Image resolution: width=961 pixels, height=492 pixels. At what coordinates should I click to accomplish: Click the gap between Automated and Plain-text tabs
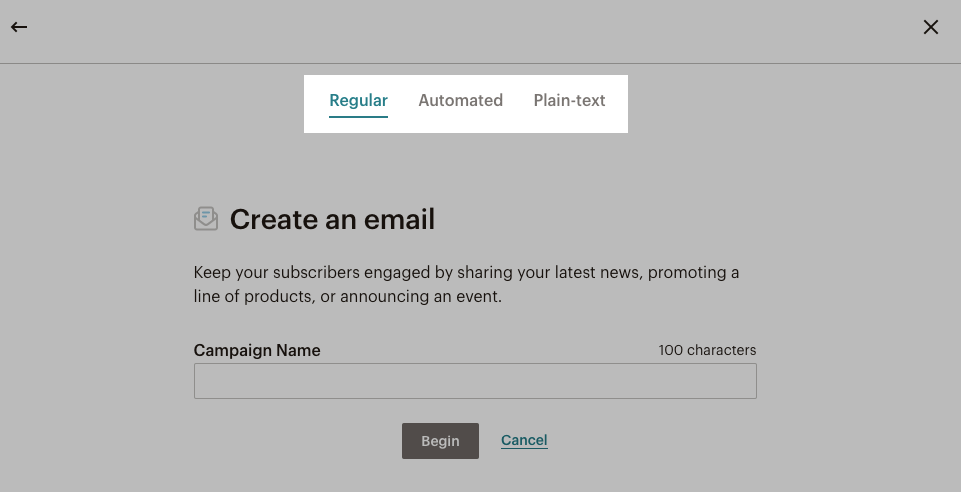click(518, 101)
